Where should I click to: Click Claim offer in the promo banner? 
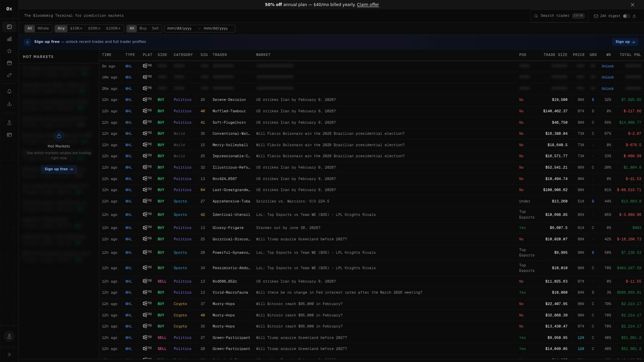coord(368,5)
